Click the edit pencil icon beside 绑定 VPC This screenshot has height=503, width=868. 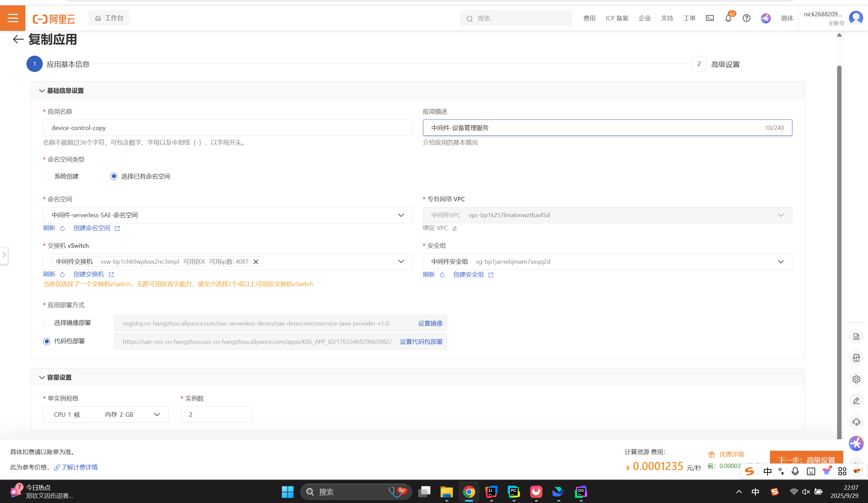(x=455, y=228)
